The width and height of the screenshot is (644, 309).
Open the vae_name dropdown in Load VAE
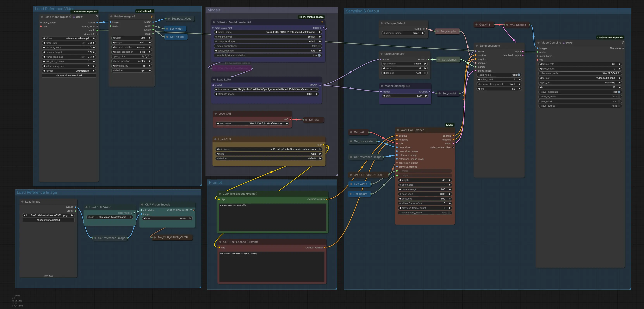252,124
